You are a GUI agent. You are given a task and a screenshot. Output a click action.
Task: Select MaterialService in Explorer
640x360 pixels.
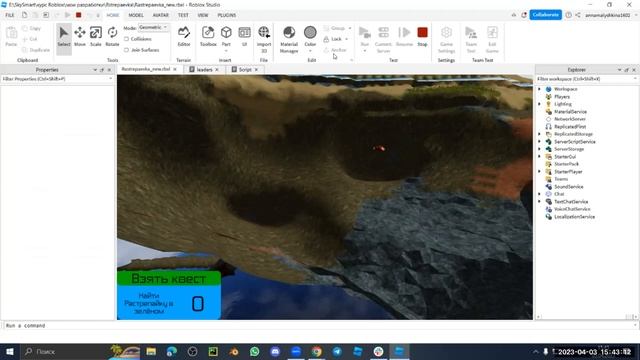point(570,111)
